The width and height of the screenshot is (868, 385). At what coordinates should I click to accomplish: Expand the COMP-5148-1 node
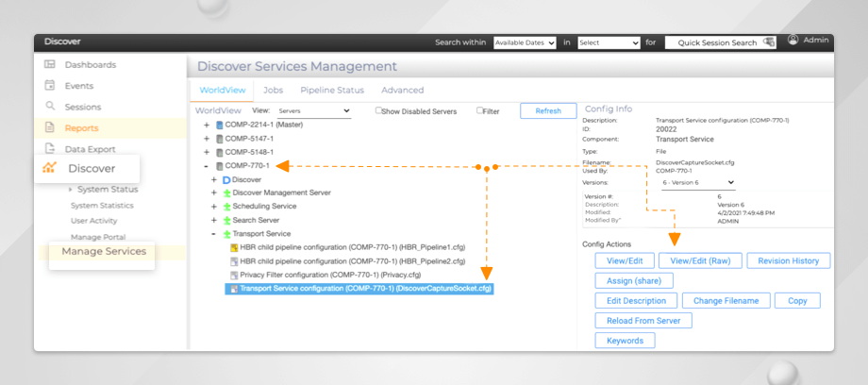click(x=207, y=152)
